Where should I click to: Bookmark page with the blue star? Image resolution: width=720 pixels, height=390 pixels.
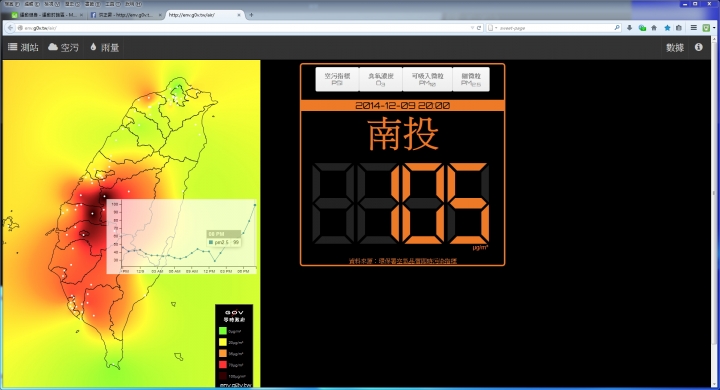pos(667,28)
